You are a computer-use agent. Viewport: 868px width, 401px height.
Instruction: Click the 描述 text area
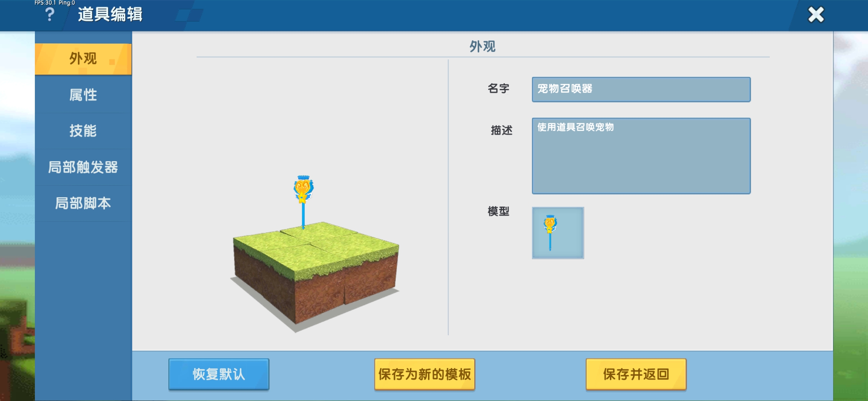[641, 156]
